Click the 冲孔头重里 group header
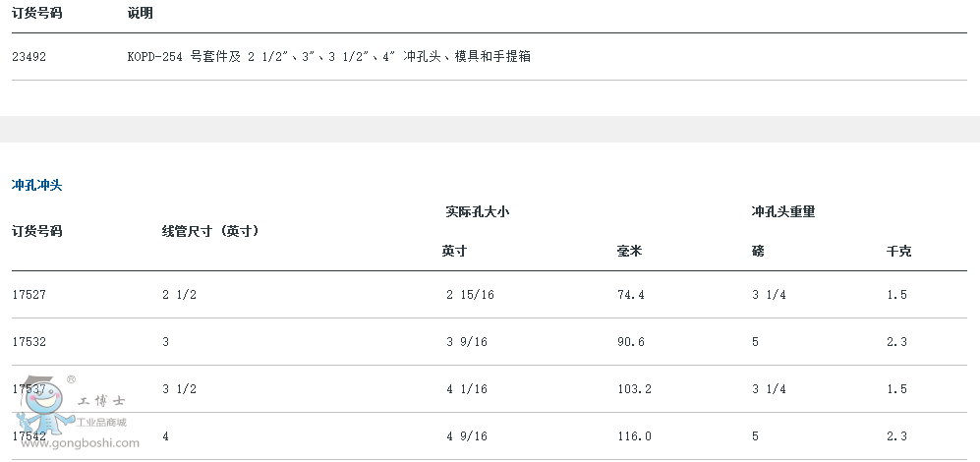This screenshot has width=980, height=462. [783, 212]
